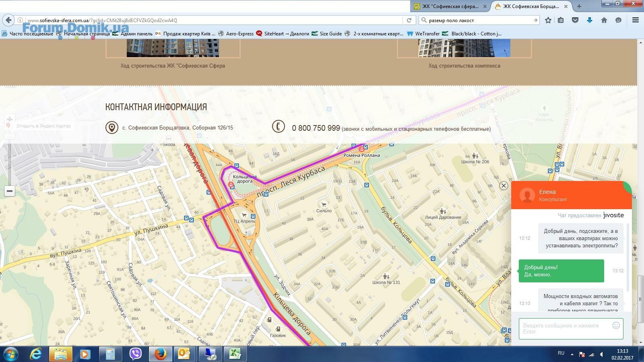Click the Школа № 206 map marker

[475, 156]
